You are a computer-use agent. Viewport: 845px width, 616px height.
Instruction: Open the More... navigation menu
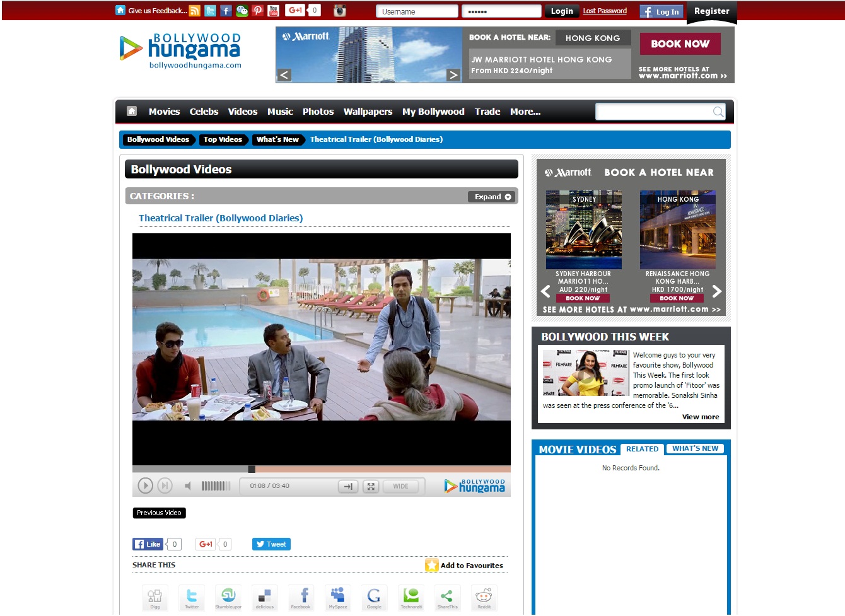525,112
